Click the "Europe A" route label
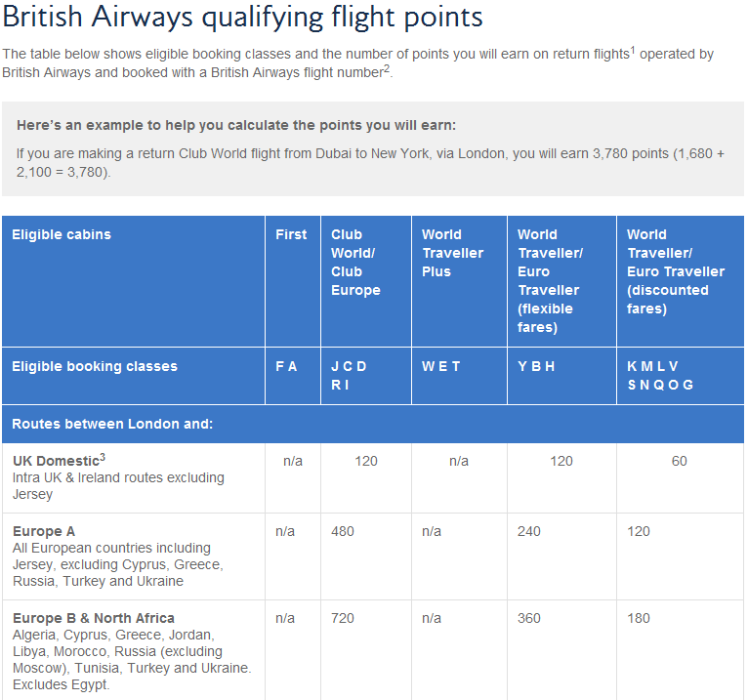The height and width of the screenshot is (700, 748). click(44, 532)
